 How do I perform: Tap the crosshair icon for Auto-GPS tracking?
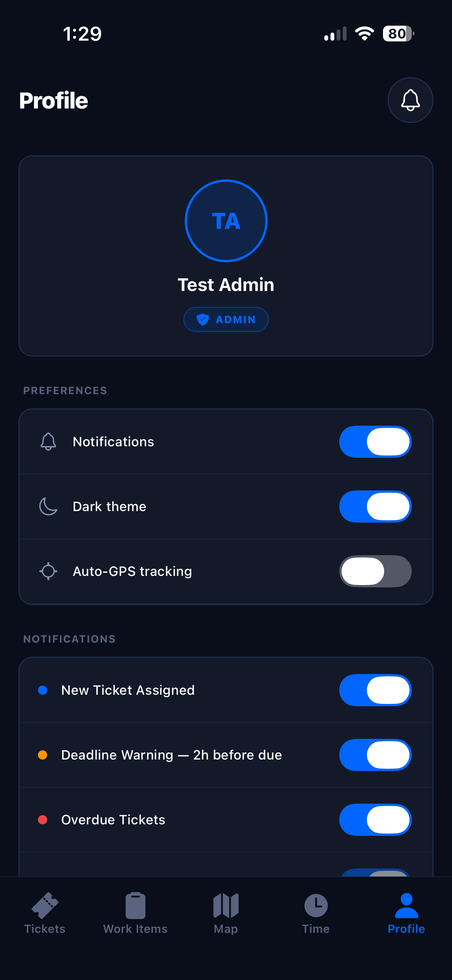tap(48, 571)
